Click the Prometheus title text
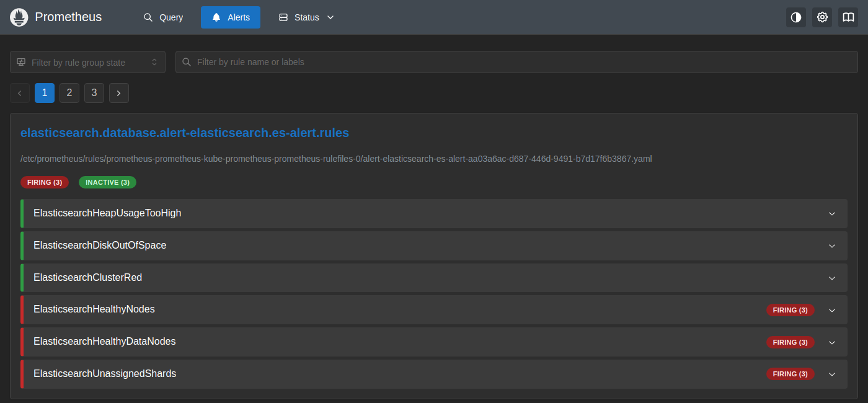 [x=68, y=17]
